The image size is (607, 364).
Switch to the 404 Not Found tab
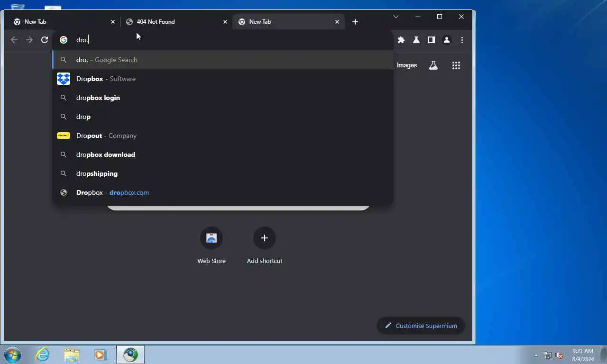click(176, 22)
